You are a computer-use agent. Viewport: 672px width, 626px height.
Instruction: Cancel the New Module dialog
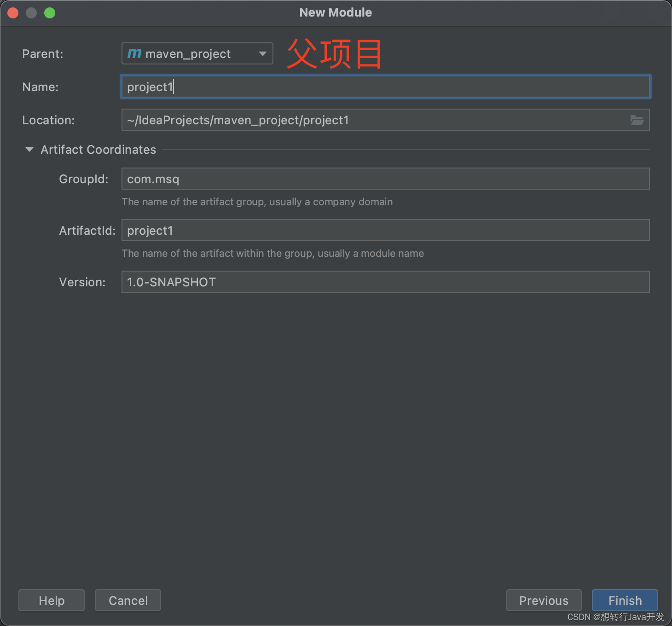click(128, 600)
